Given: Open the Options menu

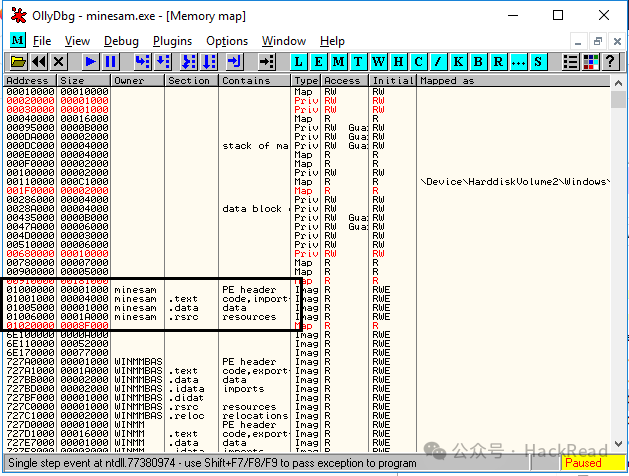Looking at the screenshot, I should pos(227,41).
